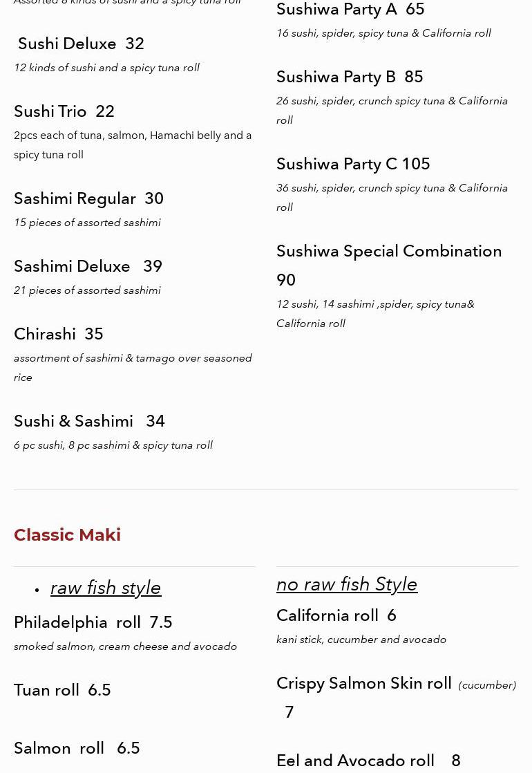Click the Eel and Avocado roll item
Screen dimensions: 532x773
368,761
